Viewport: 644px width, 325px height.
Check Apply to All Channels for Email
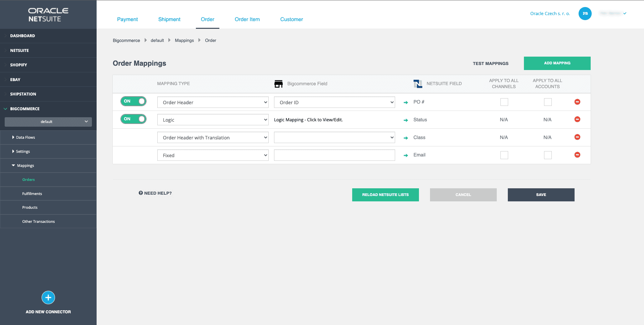[x=504, y=155]
